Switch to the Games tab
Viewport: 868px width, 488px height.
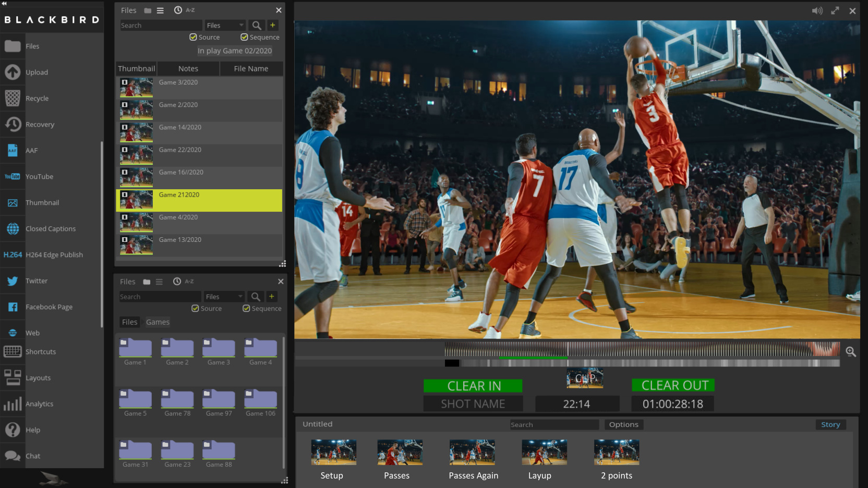(x=158, y=322)
